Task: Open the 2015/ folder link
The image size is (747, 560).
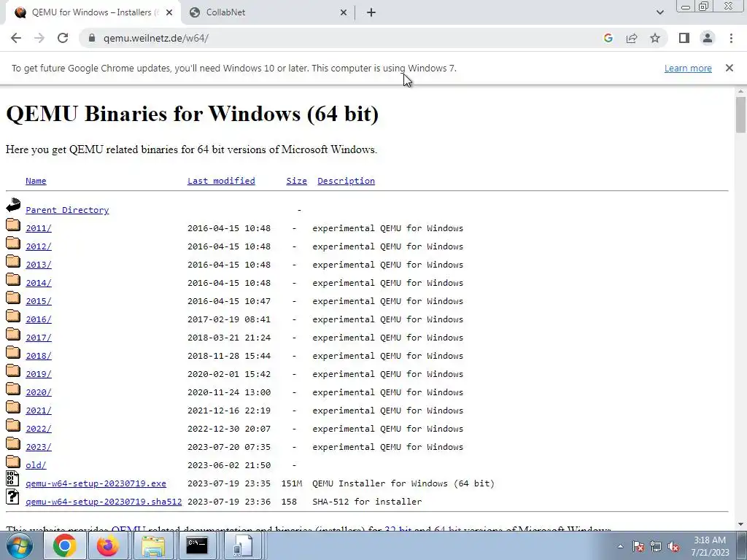Action: point(39,301)
